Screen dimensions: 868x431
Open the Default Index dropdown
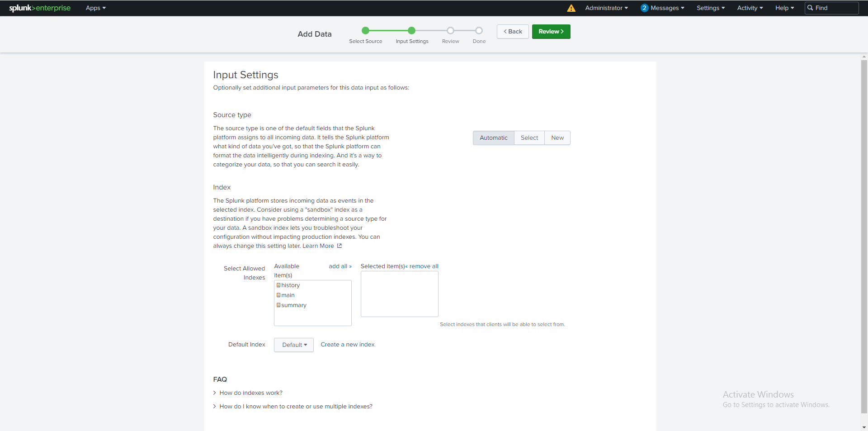[x=294, y=345]
